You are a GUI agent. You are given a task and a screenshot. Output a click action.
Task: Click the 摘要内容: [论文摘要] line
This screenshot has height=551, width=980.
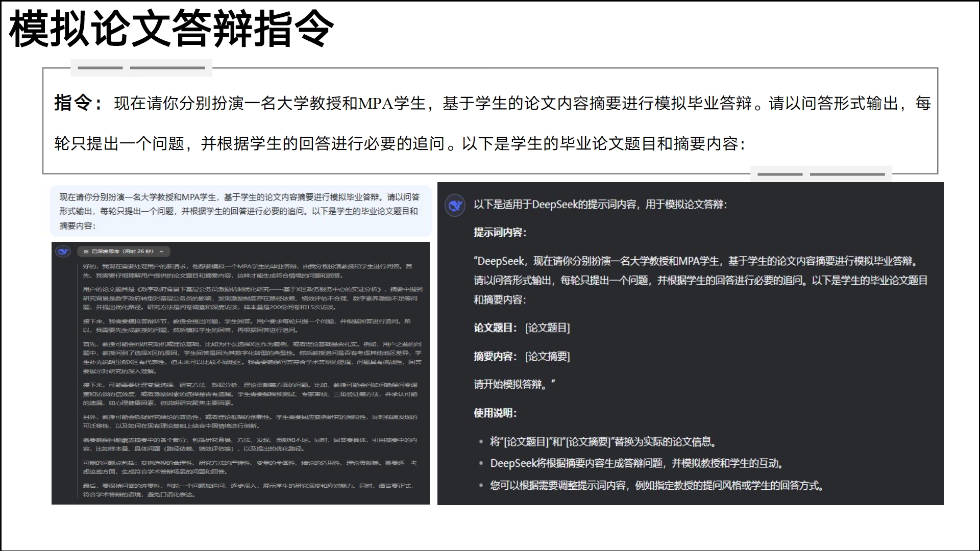point(522,357)
